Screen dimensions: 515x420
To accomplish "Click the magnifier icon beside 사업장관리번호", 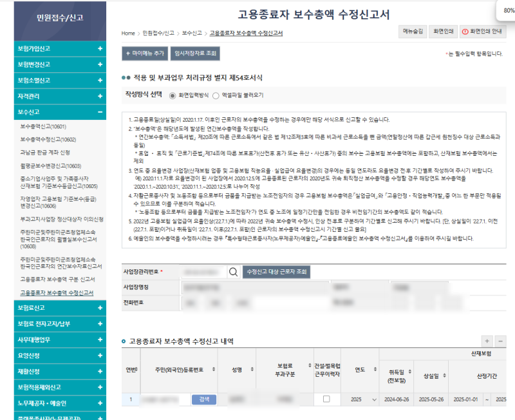I will [x=233, y=272].
